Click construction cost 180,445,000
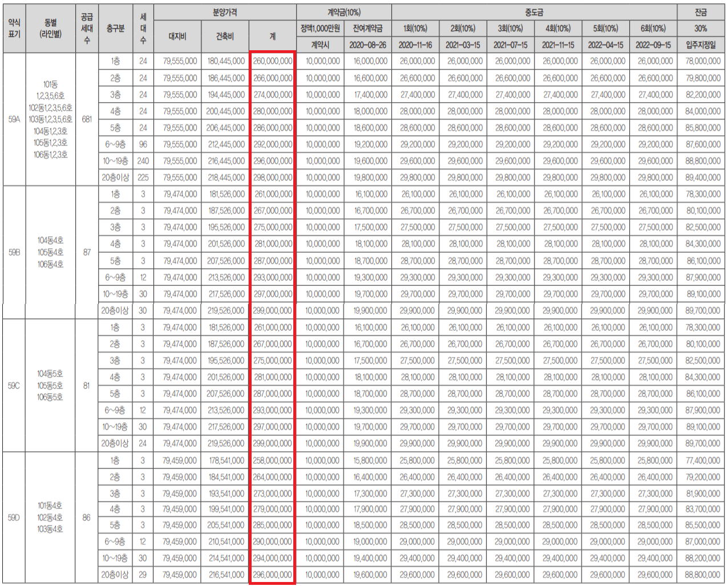 point(226,61)
